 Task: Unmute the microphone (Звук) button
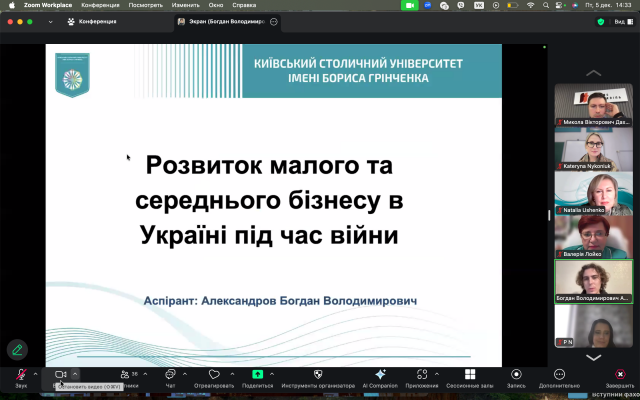pos(21,375)
